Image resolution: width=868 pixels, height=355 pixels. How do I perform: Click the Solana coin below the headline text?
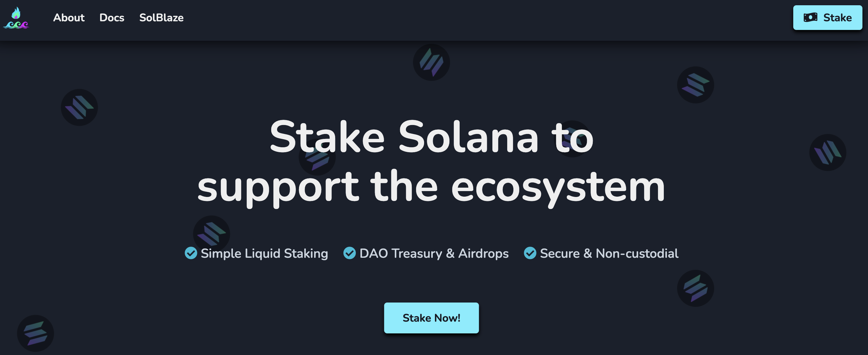[211, 234]
